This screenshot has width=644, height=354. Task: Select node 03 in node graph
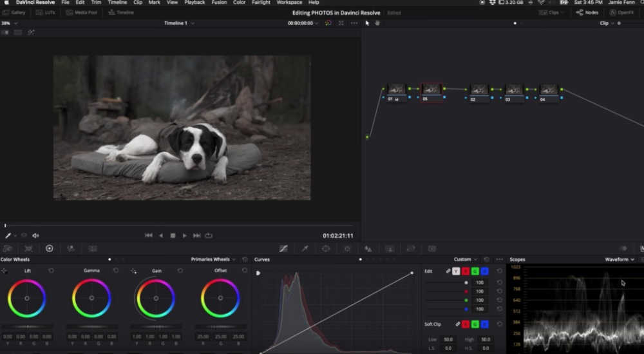[x=514, y=93]
